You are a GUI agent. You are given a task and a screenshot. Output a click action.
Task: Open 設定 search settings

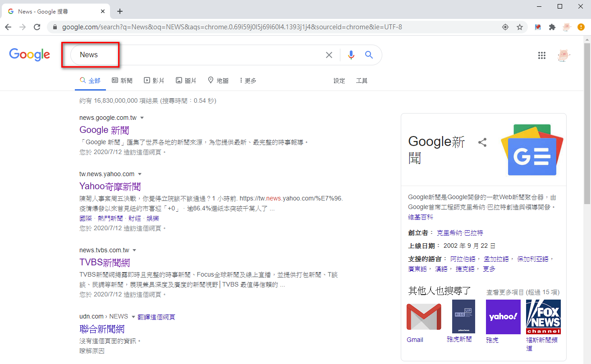(x=339, y=81)
